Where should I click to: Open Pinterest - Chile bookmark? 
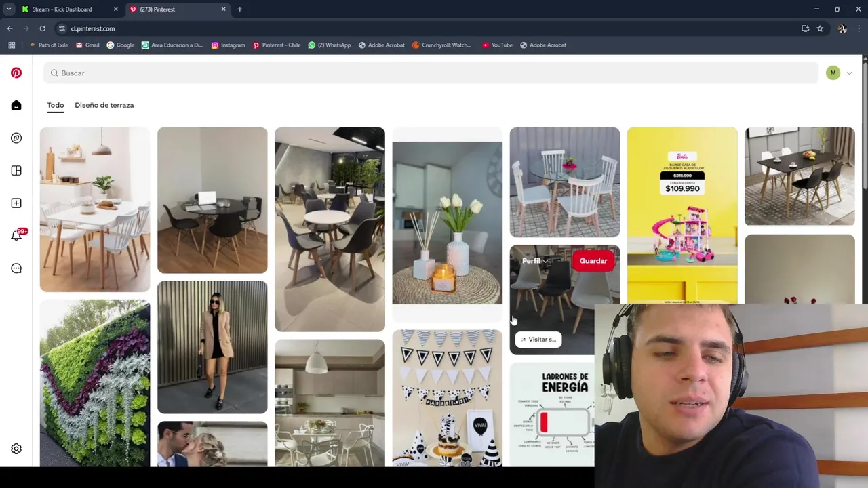click(x=276, y=45)
